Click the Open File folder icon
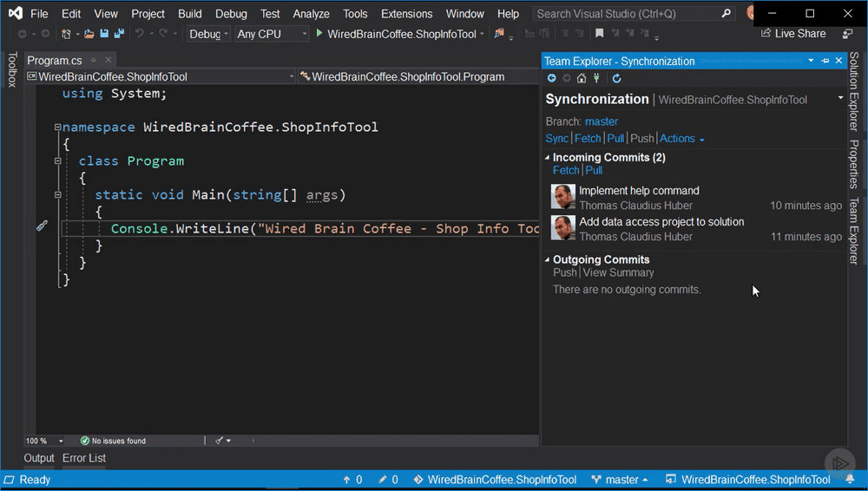The width and height of the screenshot is (868, 491). 89,34
